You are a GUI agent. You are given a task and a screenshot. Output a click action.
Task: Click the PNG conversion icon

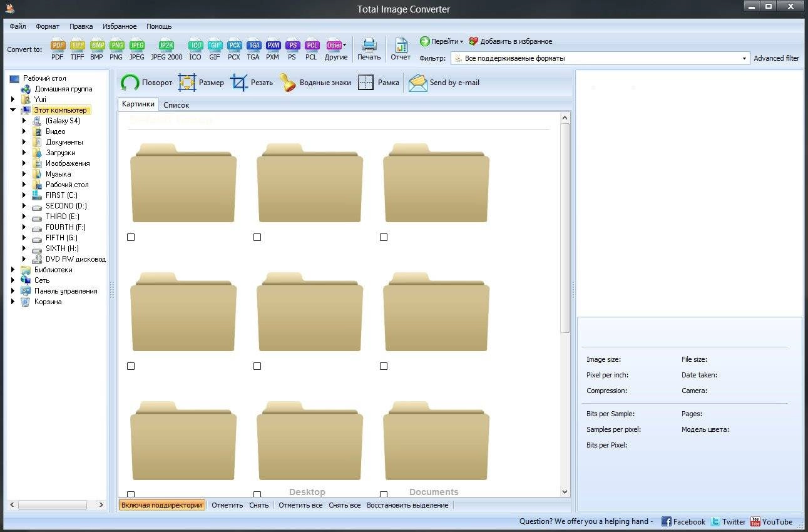tap(116, 49)
